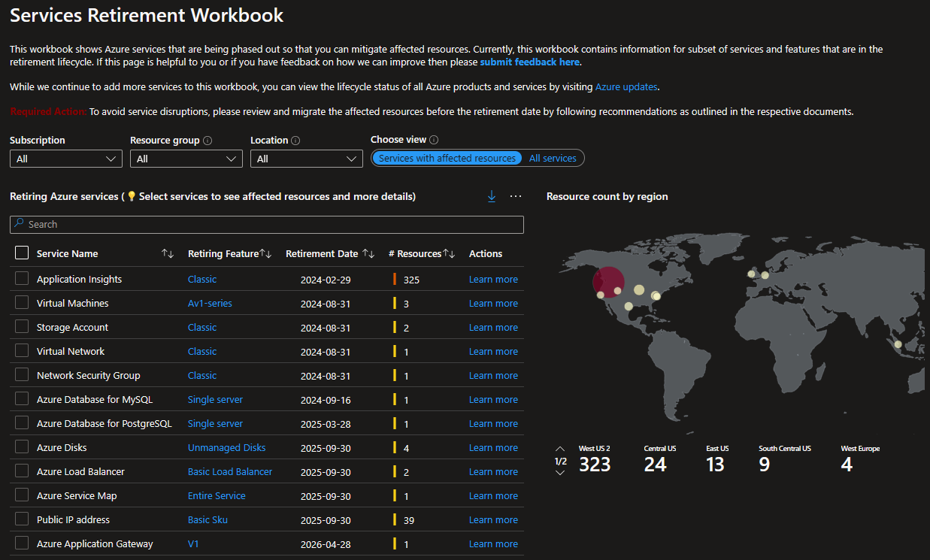
Task: Tick the Azure Load Balancer checkbox
Action: point(22,471)
